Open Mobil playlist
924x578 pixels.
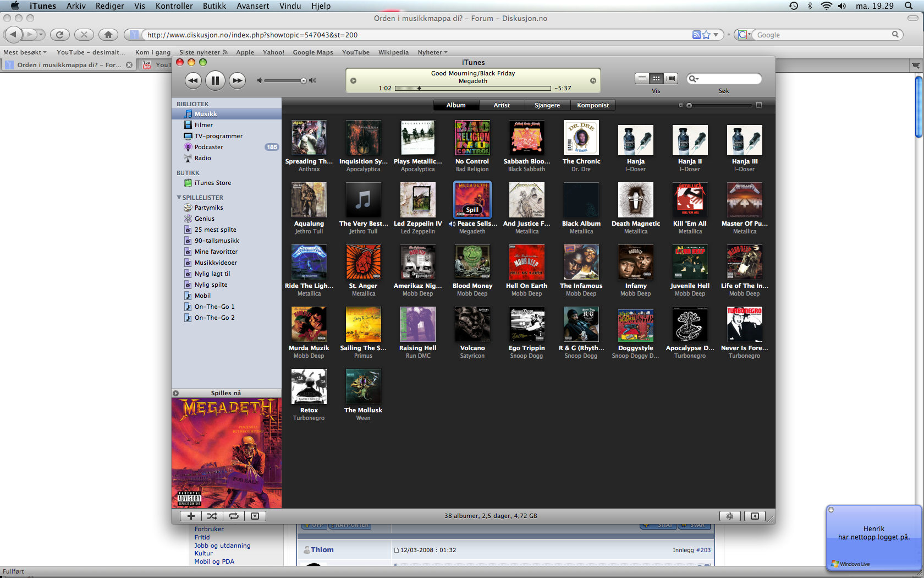click(227, 296)
